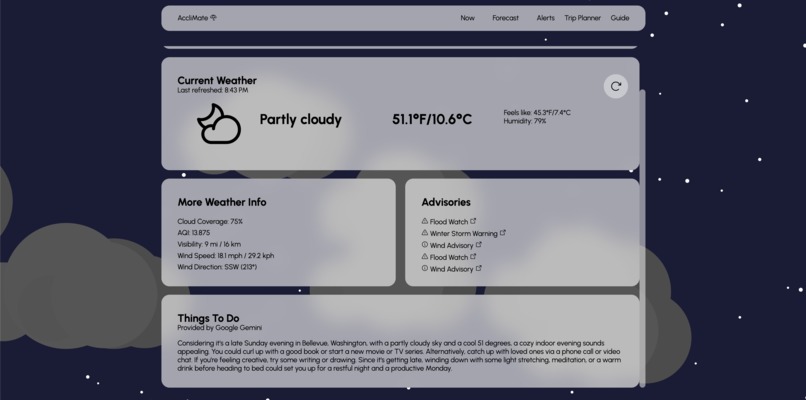Click 'Wind Direction: SSW (213°)' entry
The width and height of the screenshot is (806, 400).
pos(217,267)
